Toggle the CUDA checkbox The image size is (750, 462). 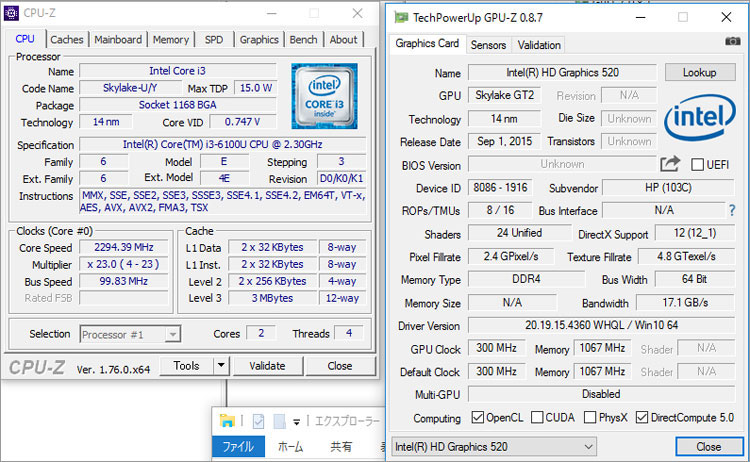click(x=537, y=417)
